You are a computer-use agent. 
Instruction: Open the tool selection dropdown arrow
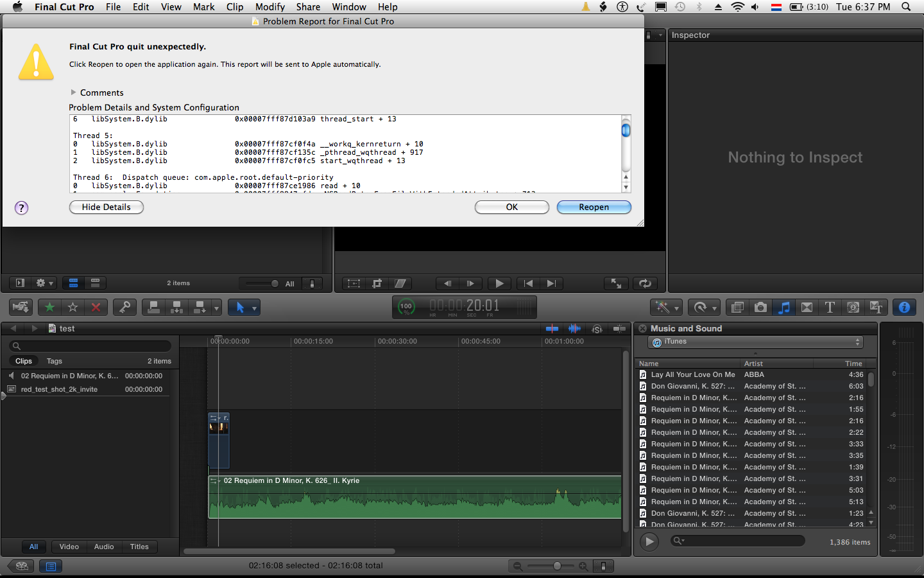pyautogui.click(x=255, y=308)
